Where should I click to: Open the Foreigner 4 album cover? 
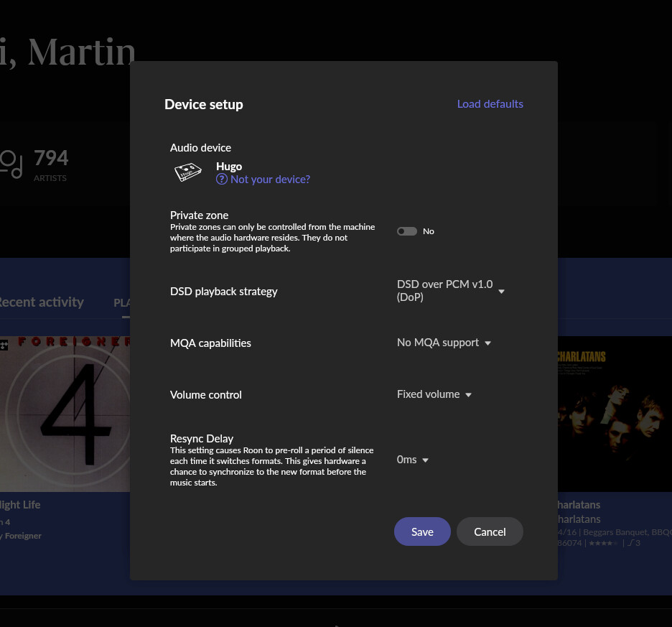point(65,414)
